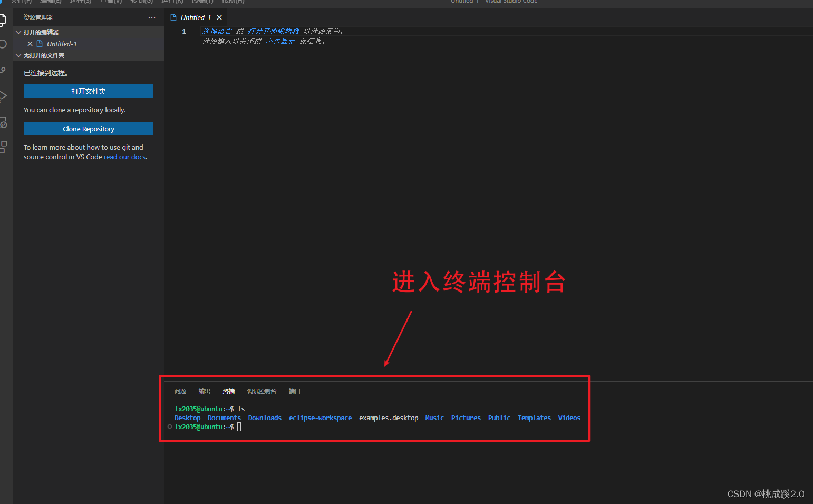Close the Untitled-1 editor tab
The width and height of the screenshot is (813, 504).
click(x=219, y=17)
